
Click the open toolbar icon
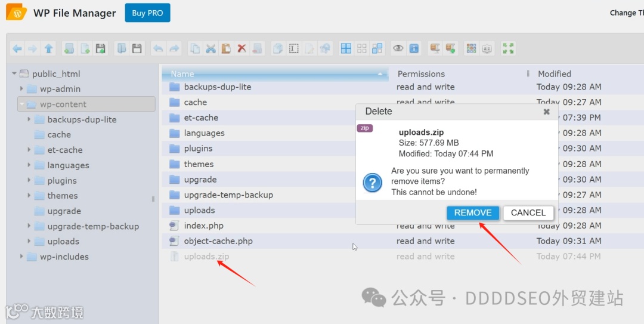point(122,48)
